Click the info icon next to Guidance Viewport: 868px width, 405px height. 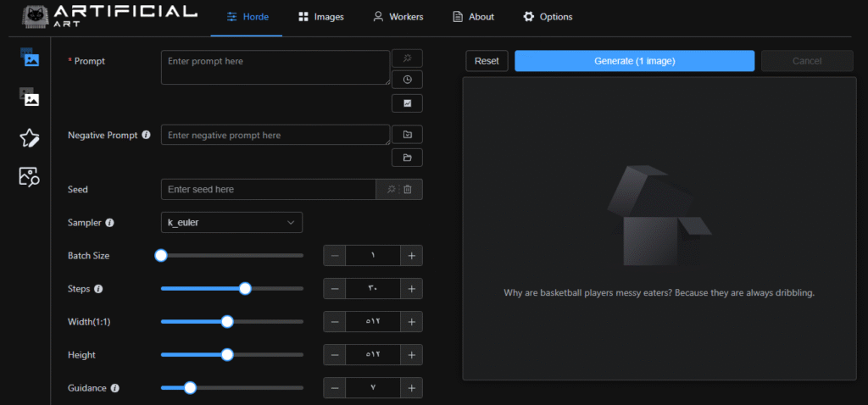pos(114,388)
